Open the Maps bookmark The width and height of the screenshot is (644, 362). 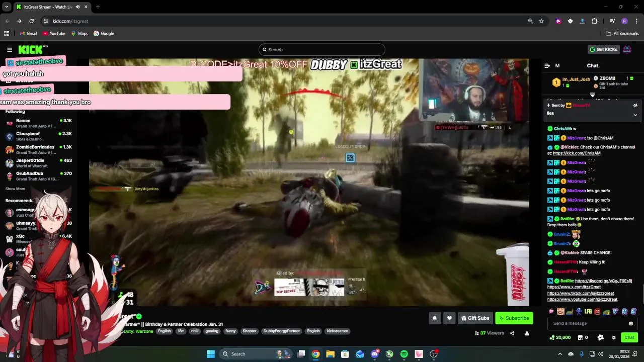pos(79,34)
